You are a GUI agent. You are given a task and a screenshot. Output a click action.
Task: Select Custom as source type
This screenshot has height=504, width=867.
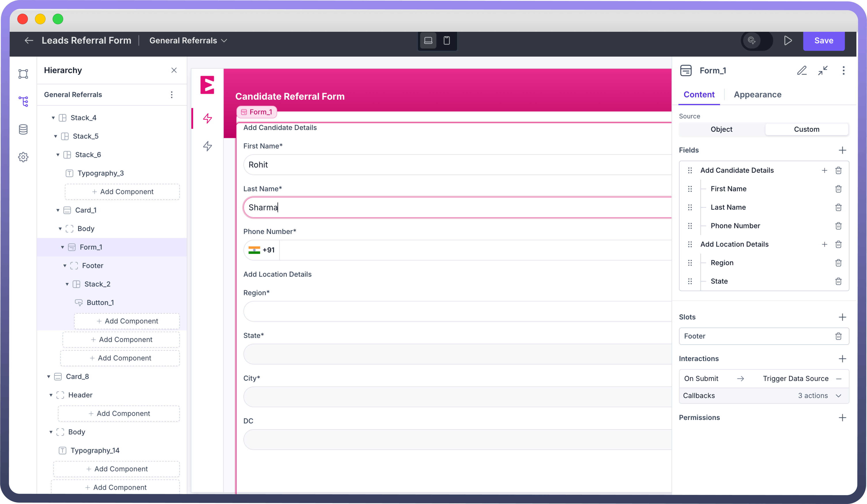[x=807, y=129]
